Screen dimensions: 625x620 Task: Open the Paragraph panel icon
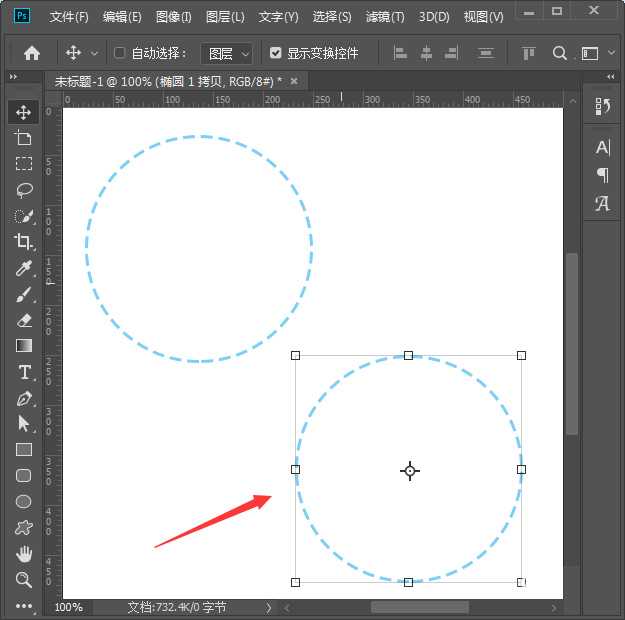[x=602, y=175]
